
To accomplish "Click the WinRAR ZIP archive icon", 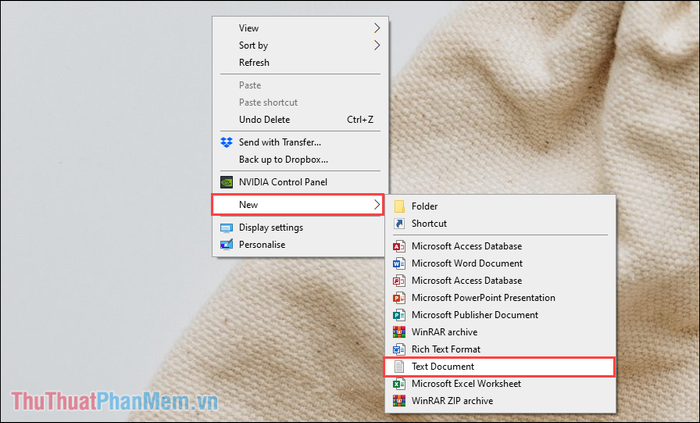I will point(399,401).
